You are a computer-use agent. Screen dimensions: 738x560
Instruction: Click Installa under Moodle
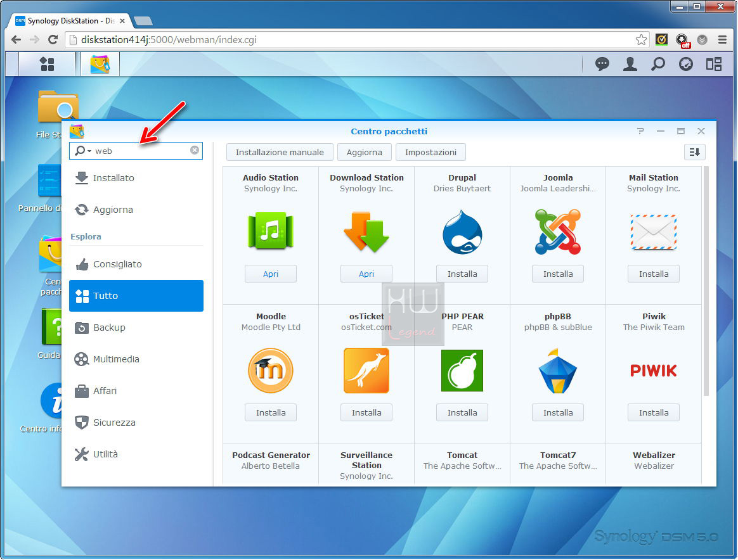pos(271,412)
